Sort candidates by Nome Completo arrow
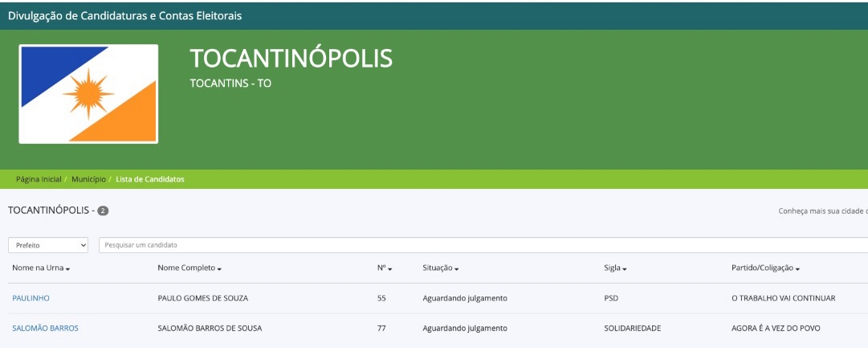The width and height of the screenshot is (868, 348). tap(219, 268)
